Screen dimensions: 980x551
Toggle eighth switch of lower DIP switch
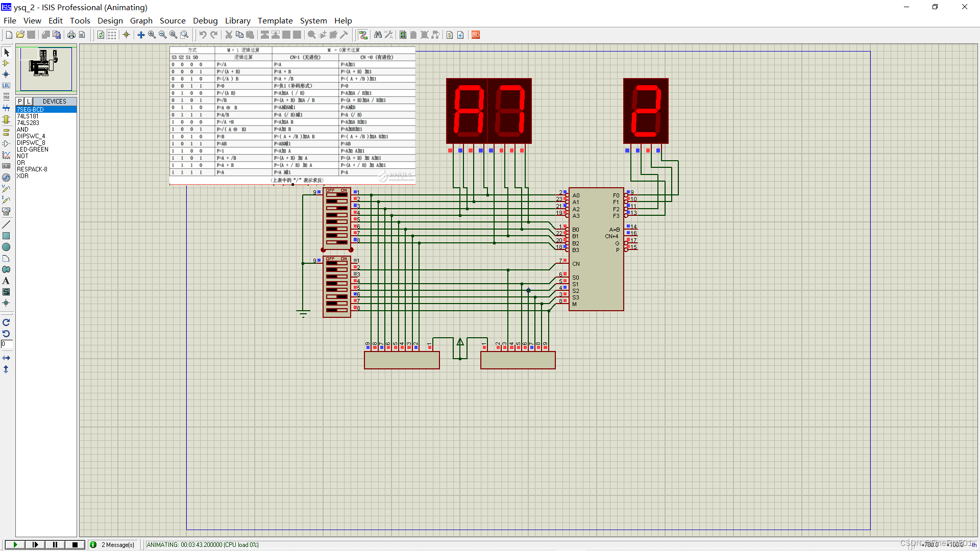337,310
